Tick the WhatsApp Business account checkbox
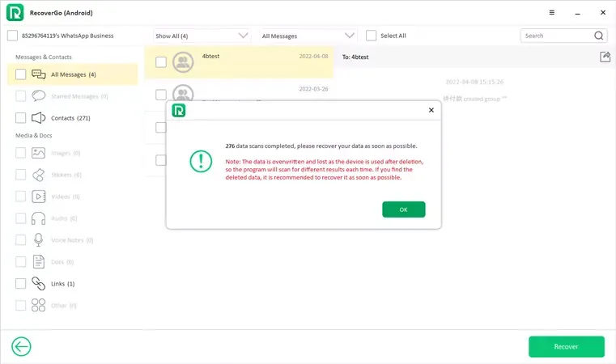Screen dimensions: 616x364 point(13,36)
